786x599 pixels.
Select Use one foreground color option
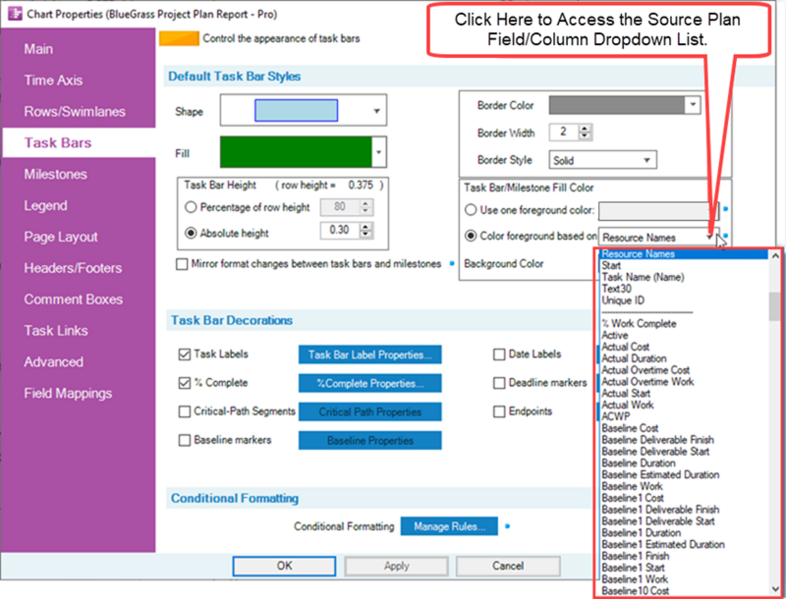(470, 210)
